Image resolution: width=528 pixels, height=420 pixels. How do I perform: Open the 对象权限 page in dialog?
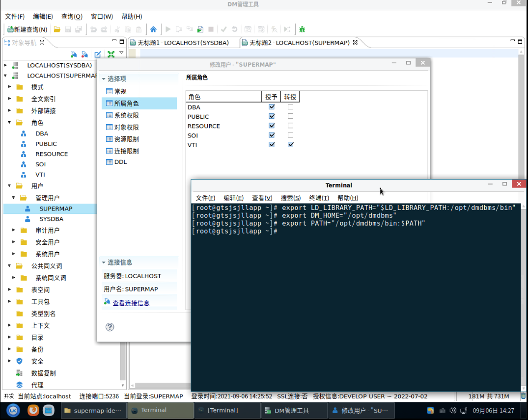click(x=126, y=127)
